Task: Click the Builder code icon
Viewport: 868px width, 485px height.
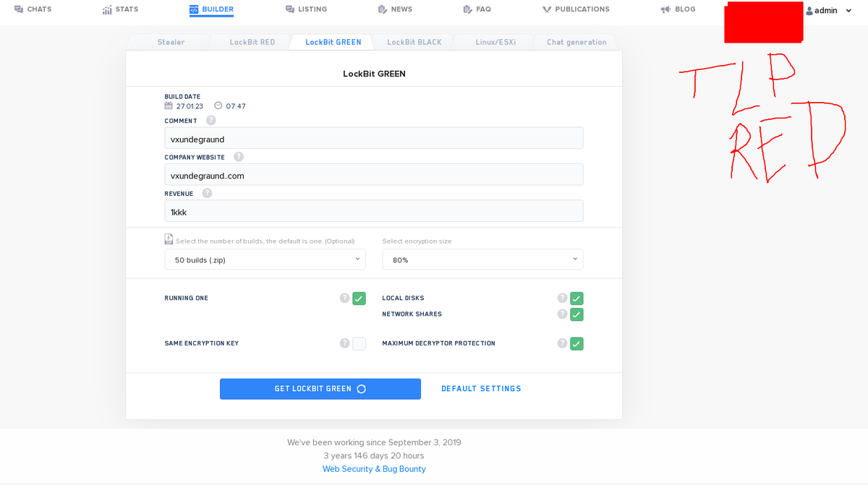Action: (x=194, y=9)
